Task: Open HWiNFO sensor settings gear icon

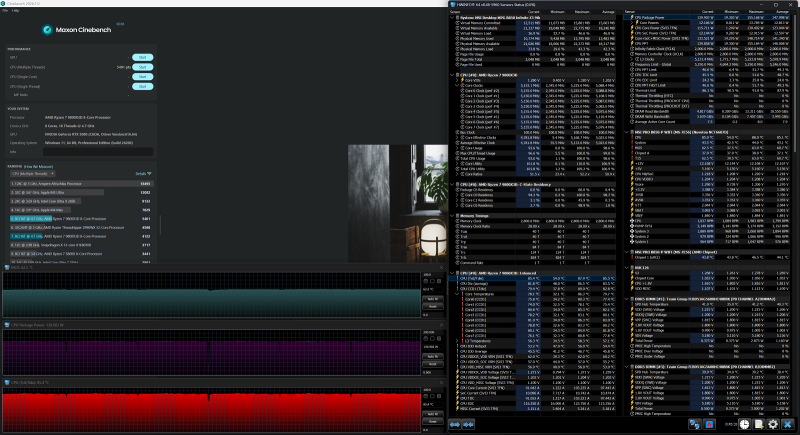Action: 773,424
